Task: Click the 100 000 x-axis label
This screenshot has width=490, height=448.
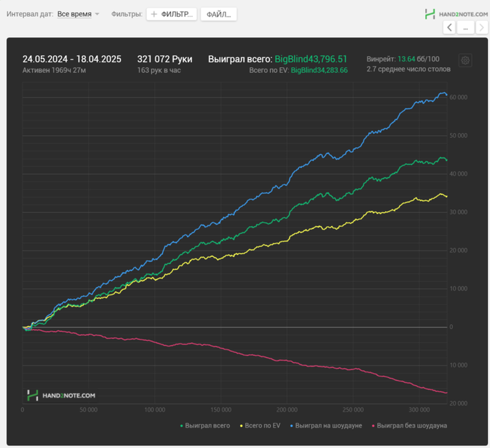Action: tap(155, 409)
